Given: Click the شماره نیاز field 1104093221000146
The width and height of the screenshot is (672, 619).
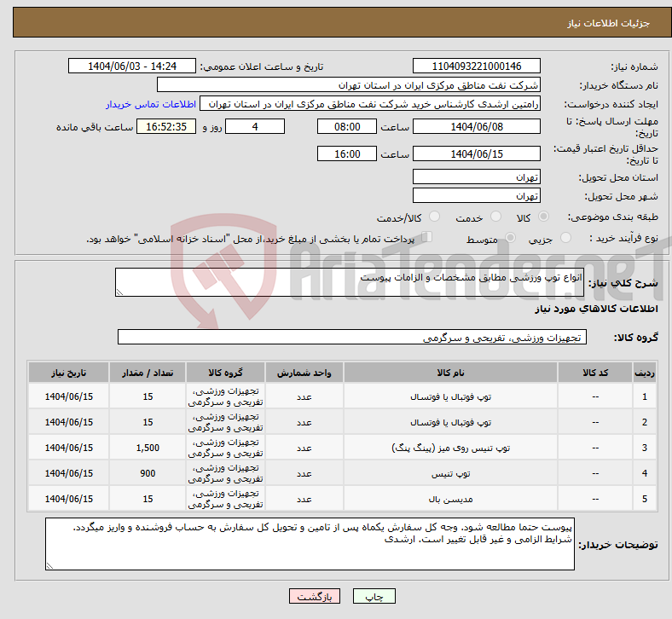Looking at the screenshot, I should (476, 67).
